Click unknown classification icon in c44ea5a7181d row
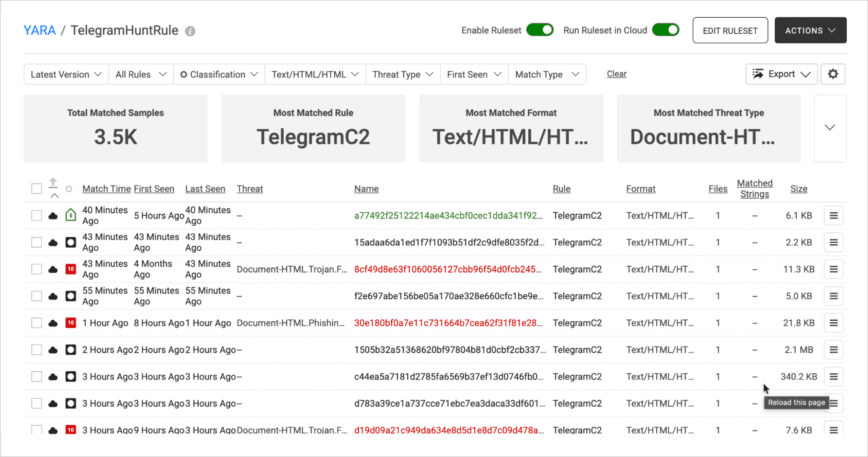 [71, 377]
